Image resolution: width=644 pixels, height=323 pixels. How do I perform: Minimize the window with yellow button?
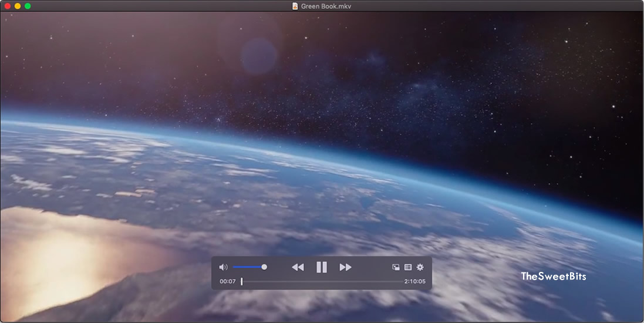[x=18, y=6]
